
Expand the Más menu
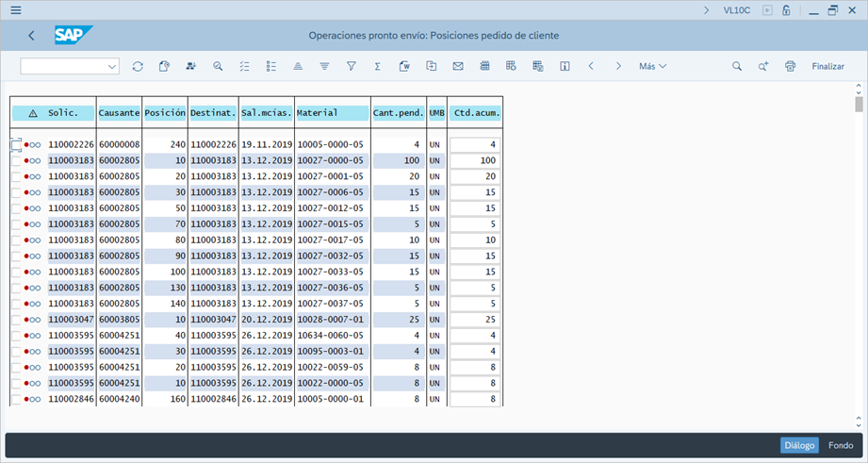652,67
